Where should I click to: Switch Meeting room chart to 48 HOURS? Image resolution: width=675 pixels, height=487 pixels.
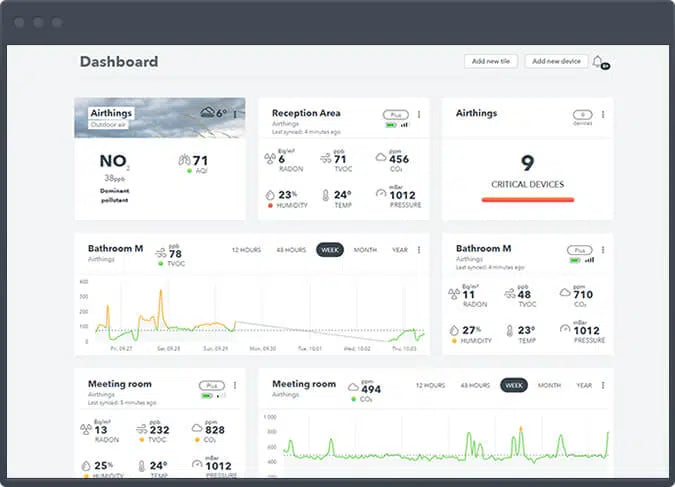click(475, 385)
